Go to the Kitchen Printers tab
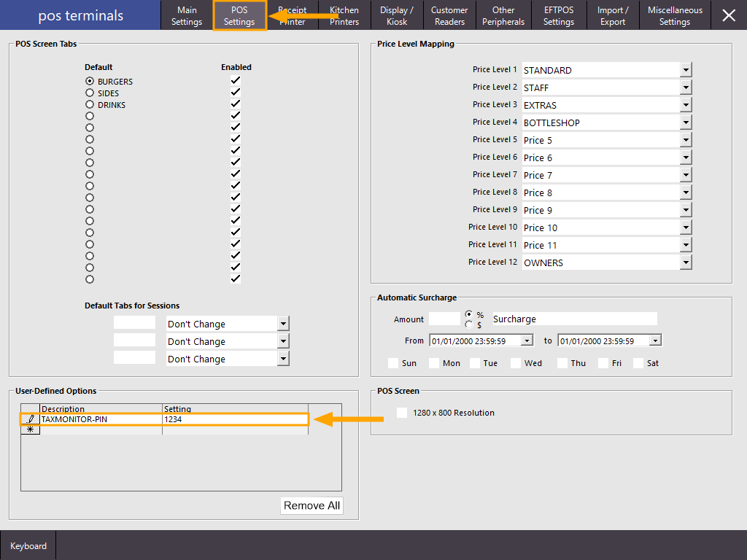747x560 pixels. (x=344, y=15)
